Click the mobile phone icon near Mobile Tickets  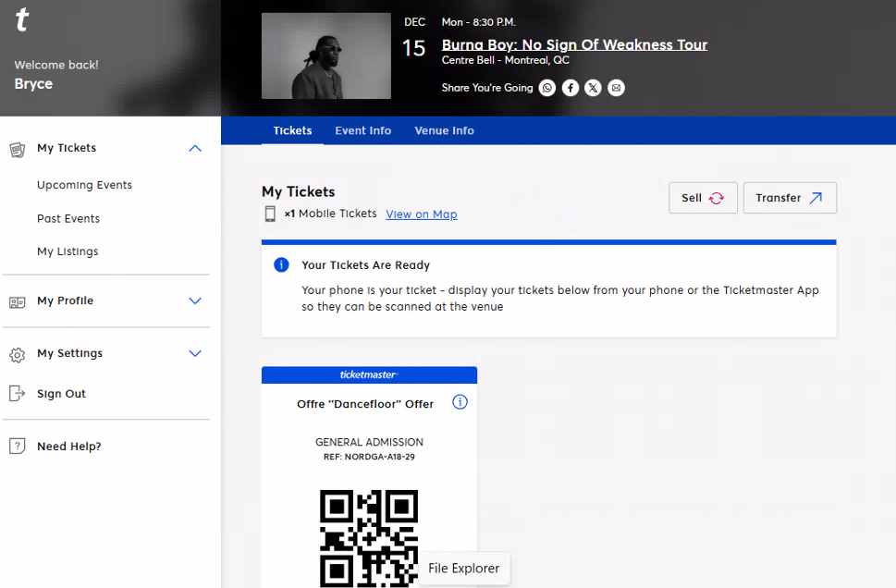tap(270, 214)
